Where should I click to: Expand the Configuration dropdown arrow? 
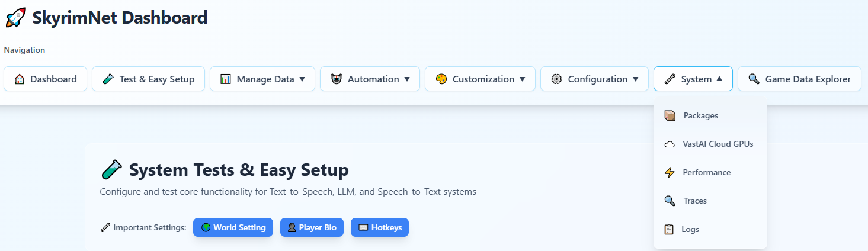tap(635, 79)
